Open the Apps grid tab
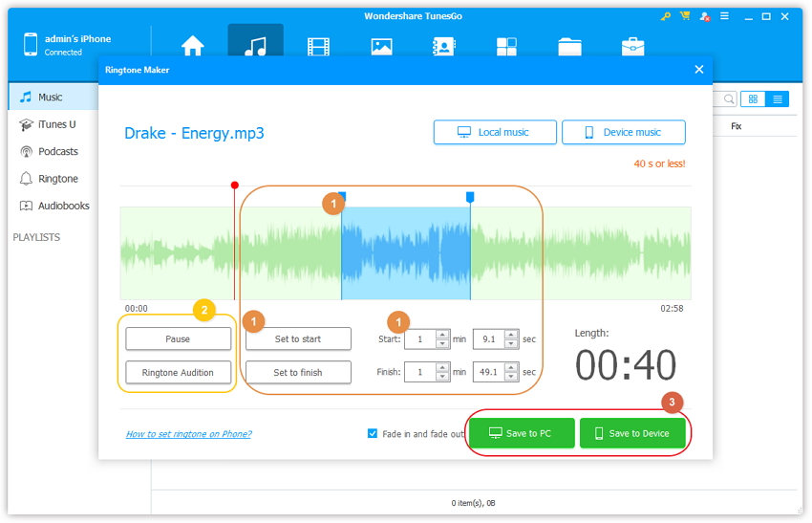The image size is (812, 523). click(x=506, y=46)
